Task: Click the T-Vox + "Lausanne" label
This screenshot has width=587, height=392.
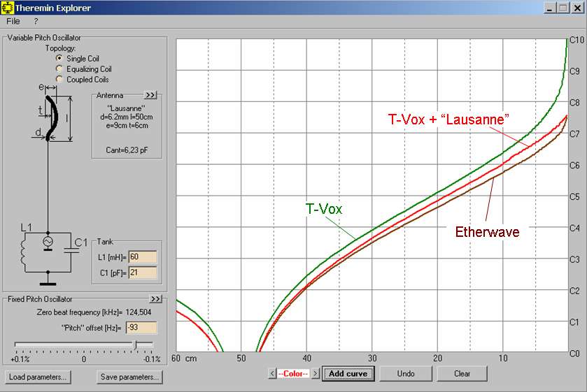Action: (448, 119)
